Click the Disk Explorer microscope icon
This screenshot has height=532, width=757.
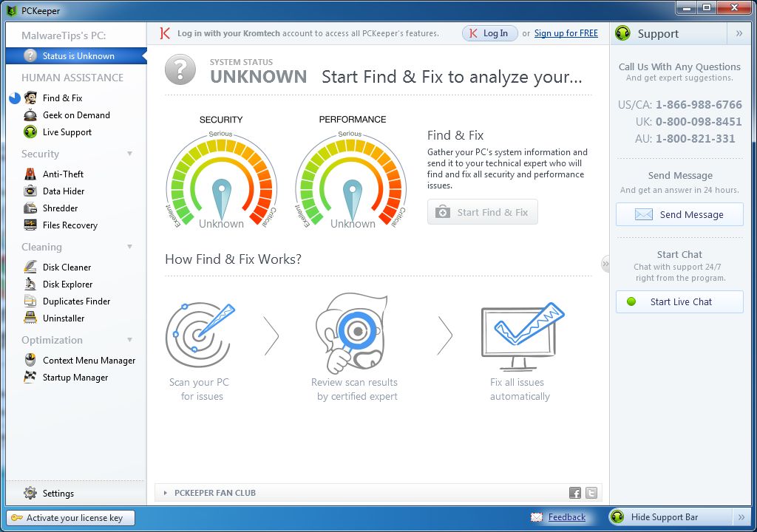coord(30,284)
